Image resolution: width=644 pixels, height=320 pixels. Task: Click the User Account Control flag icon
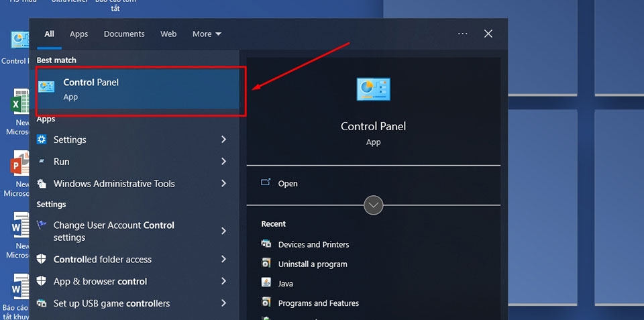pyautogui.click(x=42, y=225)
